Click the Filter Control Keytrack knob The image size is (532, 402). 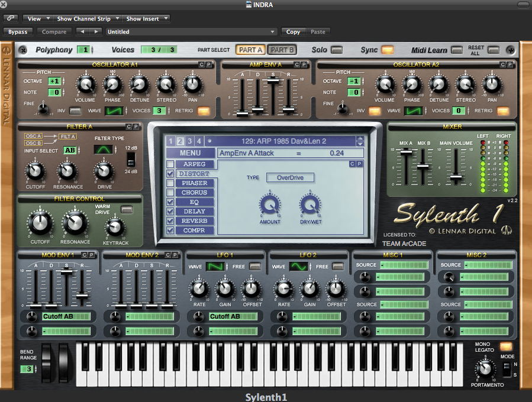pos(115,228)
